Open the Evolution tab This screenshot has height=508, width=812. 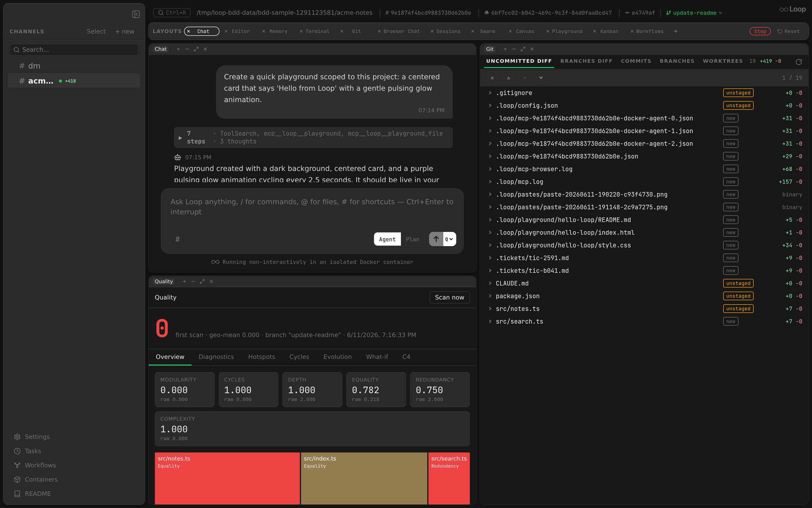pos(337,357)
